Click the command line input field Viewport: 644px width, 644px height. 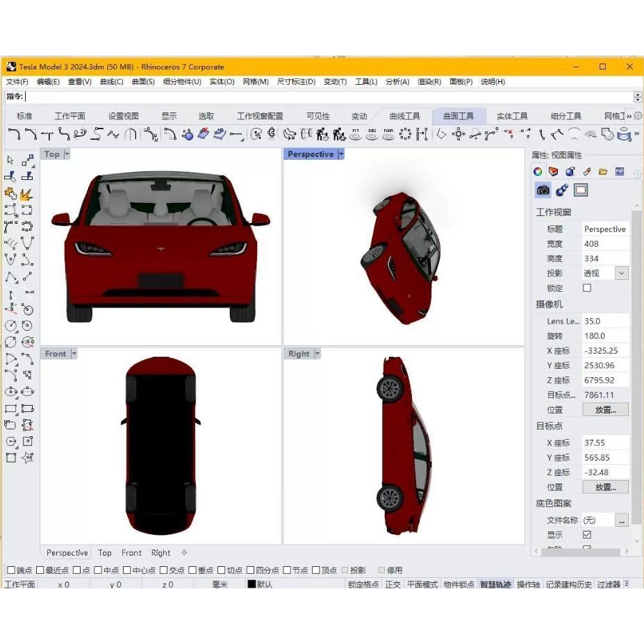(x=329, y=97)
